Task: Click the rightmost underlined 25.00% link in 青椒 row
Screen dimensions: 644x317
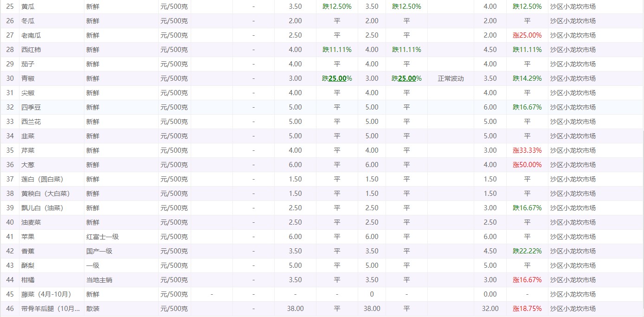Action: 407,78
